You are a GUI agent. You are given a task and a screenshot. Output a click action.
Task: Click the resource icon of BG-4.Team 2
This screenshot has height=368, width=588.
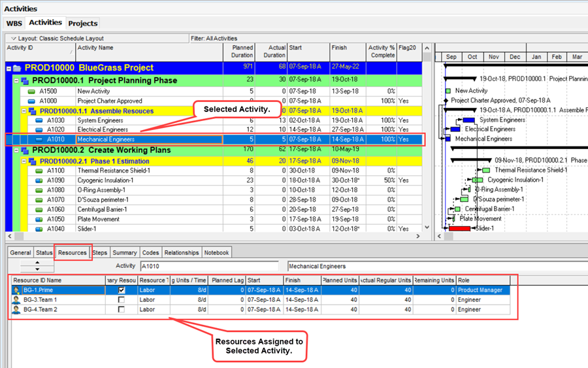click(x=16, y=309)
